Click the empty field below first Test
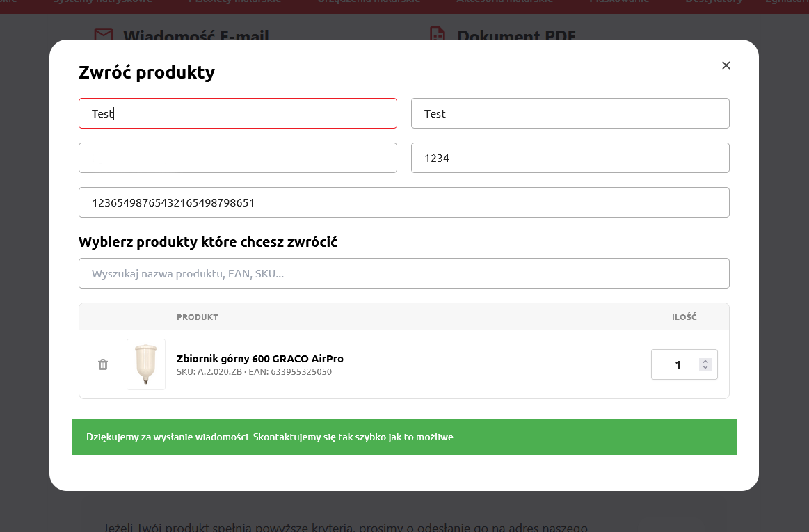The height and width of the screenshot is (532, 809). point(238,158)
